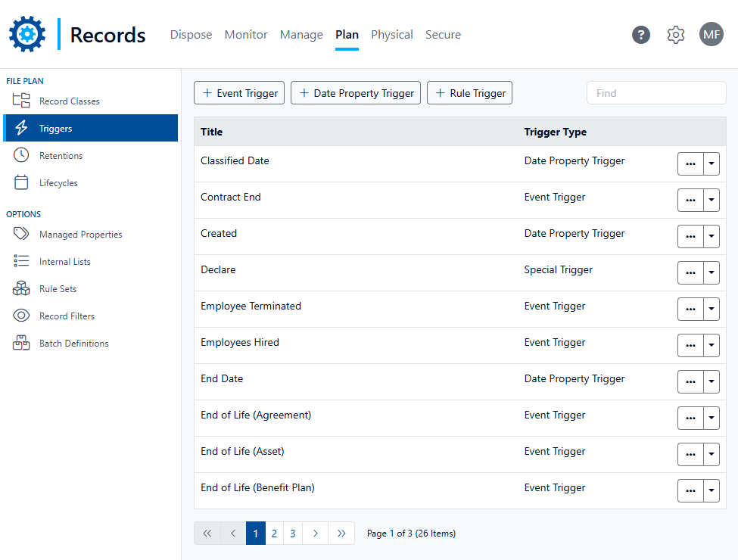This screenshot has height=560, width=738.
Task: Create a new Rule Trigger
Action: tap(469, 93)
